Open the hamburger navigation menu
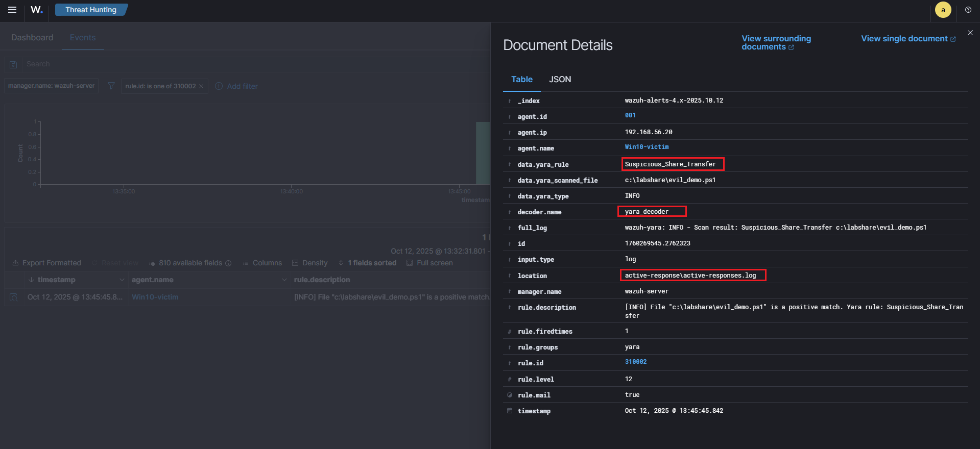 12,10
